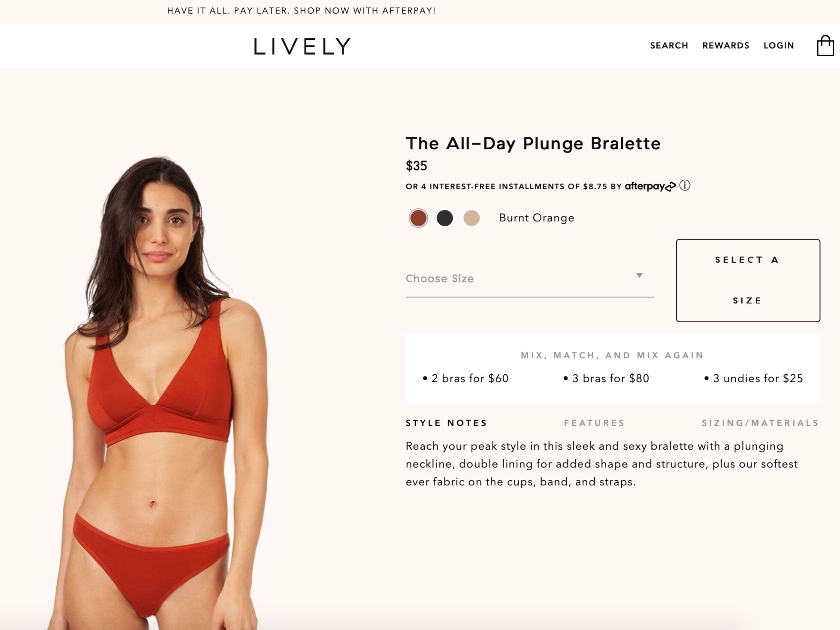Click the Select a Size button
This screenshot has width=840, height=630.
[x=748, y=280]
